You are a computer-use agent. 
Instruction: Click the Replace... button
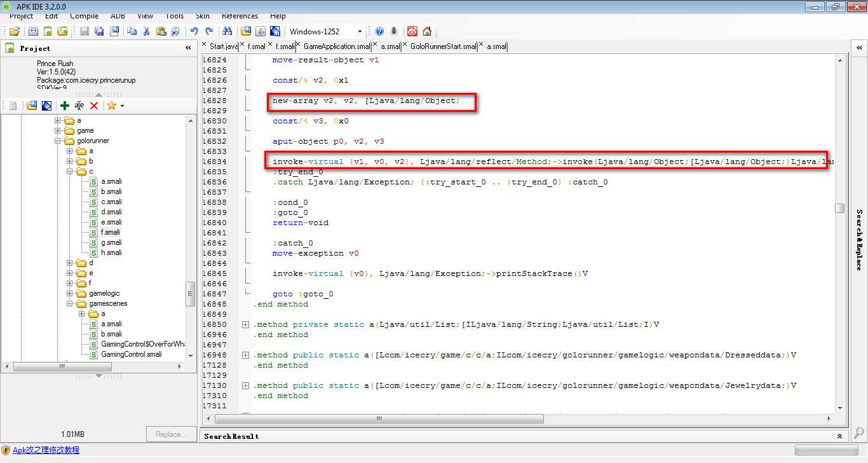(x=171, y=434)
